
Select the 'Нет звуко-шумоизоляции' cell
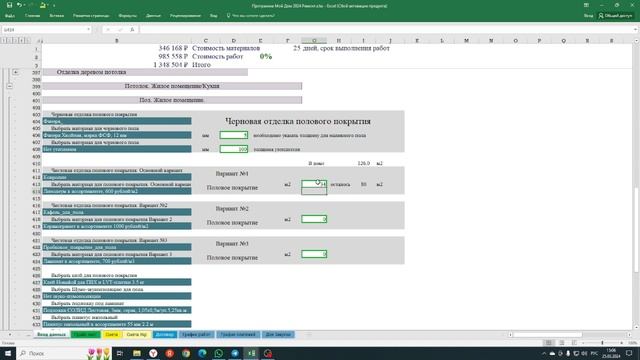click(x=117, y=296)
